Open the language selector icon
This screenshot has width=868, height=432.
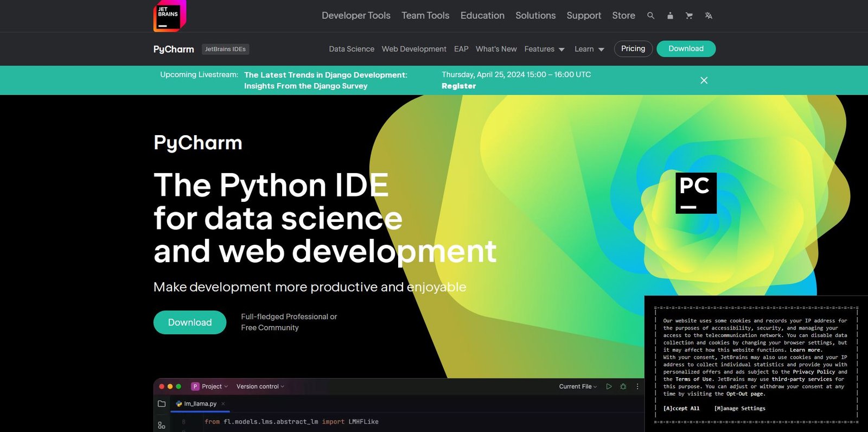[709, 16]
